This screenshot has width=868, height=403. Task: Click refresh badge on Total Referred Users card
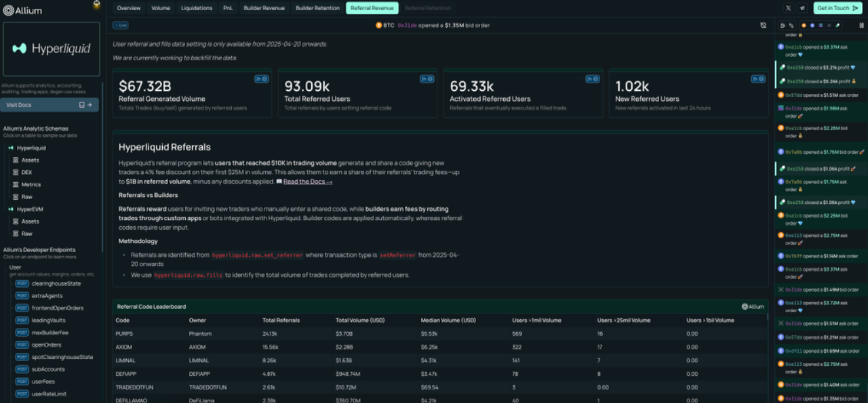click(x=427, y=79)
